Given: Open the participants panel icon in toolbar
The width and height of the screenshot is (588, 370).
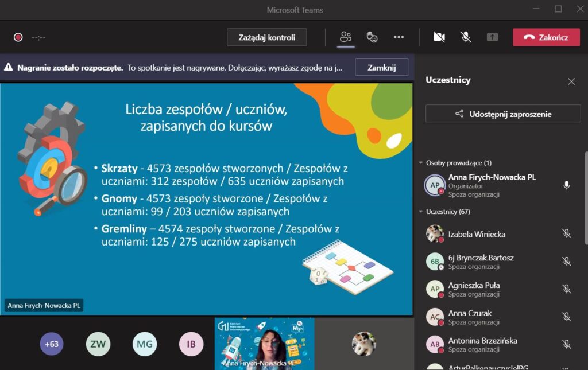Looking at the screenshot, I should (345, 37).
